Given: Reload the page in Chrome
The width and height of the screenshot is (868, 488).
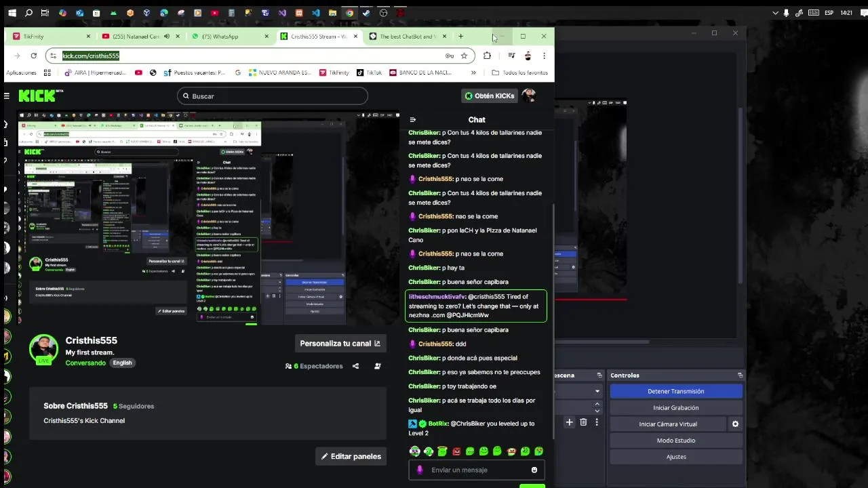Looking at the screenshot, I should tap(33, 56).
